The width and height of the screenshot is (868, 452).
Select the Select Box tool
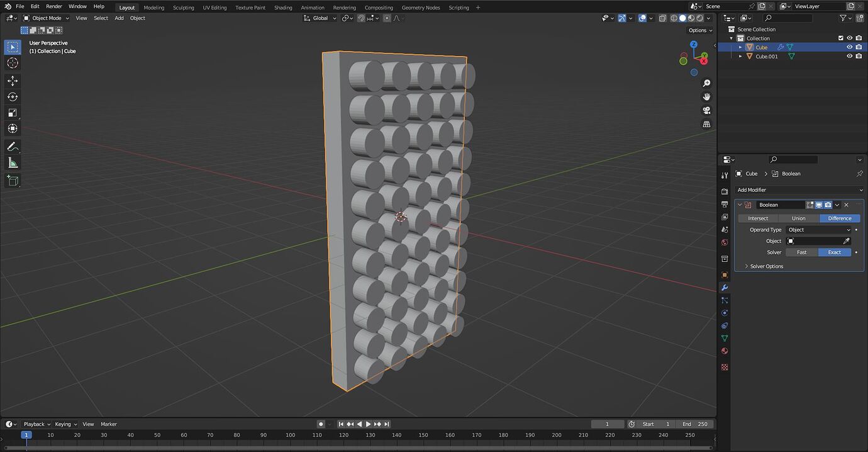[x=12, y=47]
